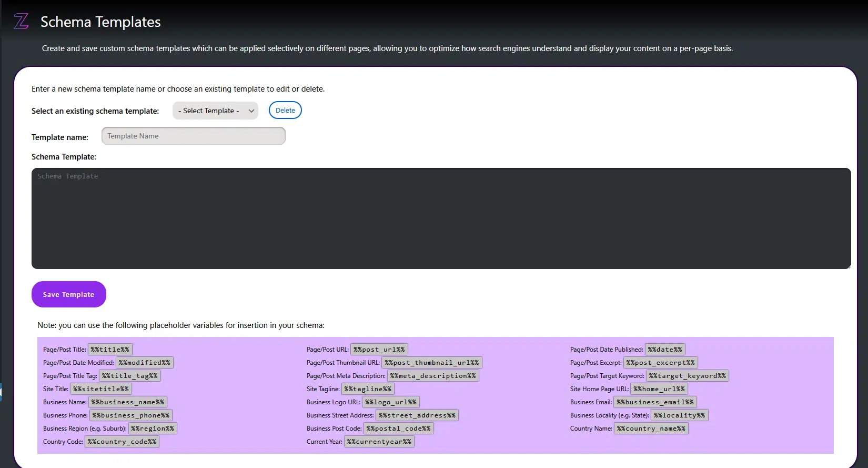Click the 'Business Region (e.g. Suburb):' label

pyautogui.click(x=85, y=429)
